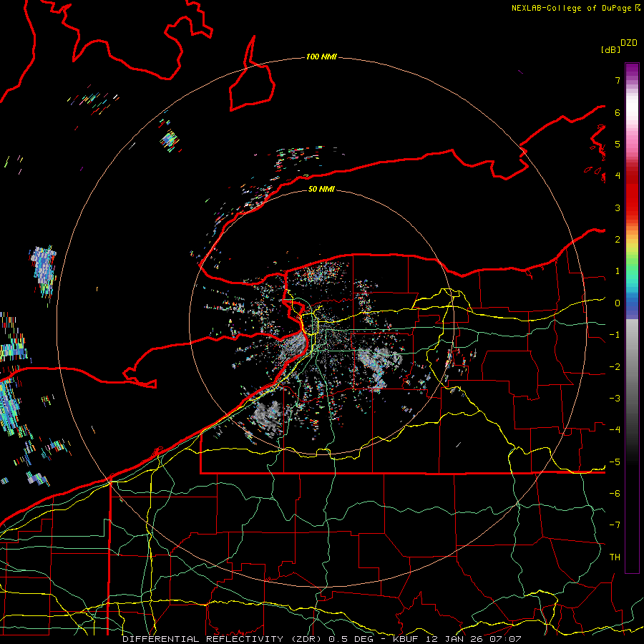Click the -3 value on color scale
The width and height of the screenshot is (644, 644).
pyautogui.click(x=615, y=399)
